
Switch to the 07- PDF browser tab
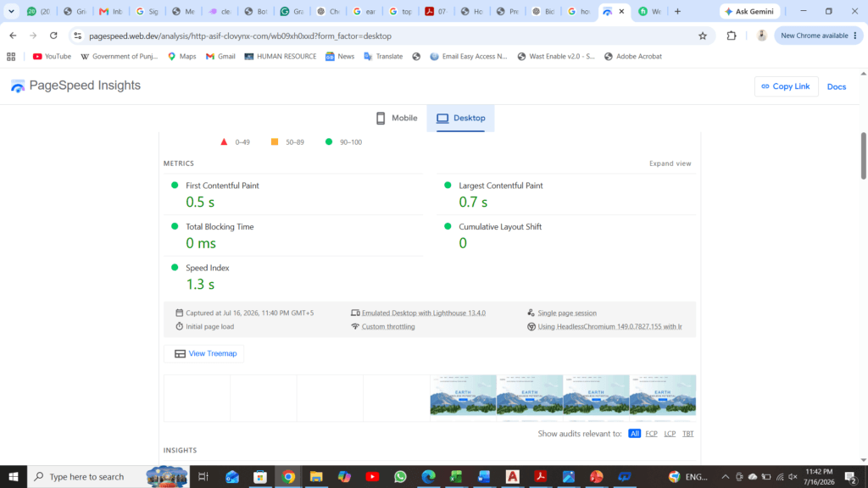(x=437, y=11)
